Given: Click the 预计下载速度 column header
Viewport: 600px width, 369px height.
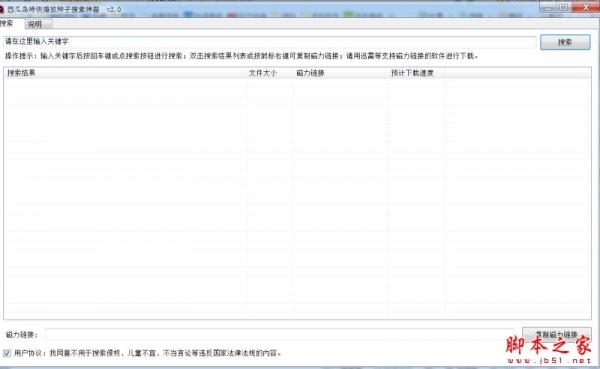Looking at the screenshot, I should [417, 73].
